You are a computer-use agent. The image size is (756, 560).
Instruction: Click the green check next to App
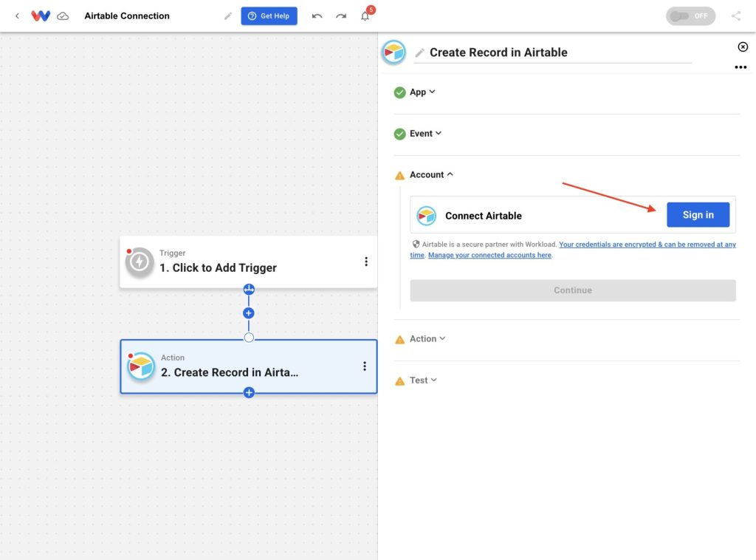click(399, 92)
